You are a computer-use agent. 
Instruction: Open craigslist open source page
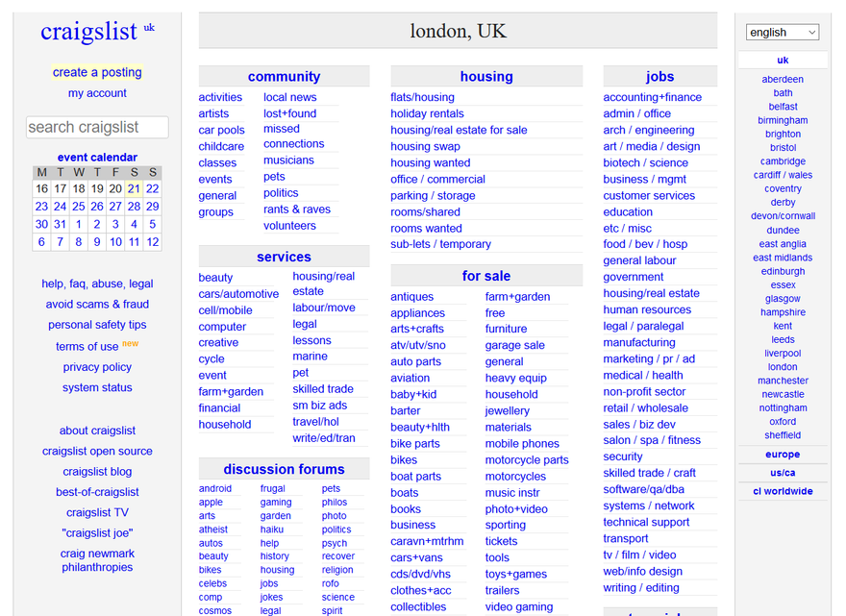tap(97, 452)
